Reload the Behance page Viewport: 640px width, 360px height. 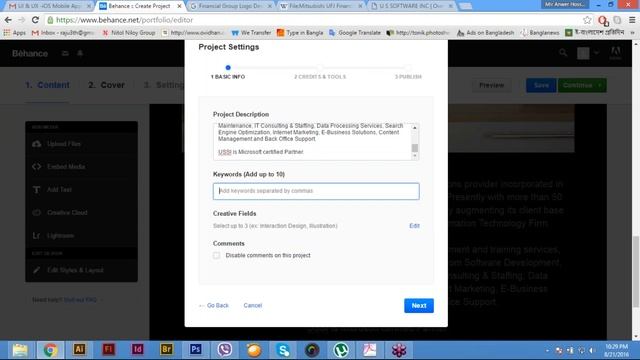pyautogui.click(x=35, y=20)
